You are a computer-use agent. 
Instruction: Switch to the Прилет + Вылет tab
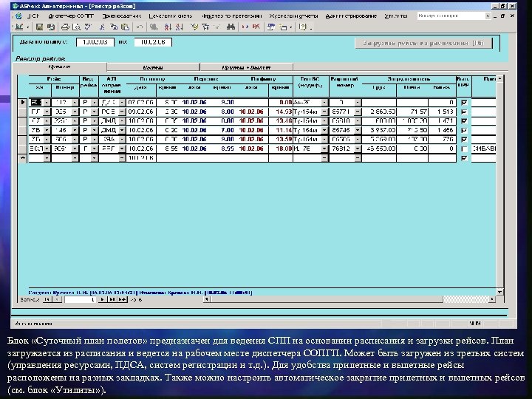point(246,67)
